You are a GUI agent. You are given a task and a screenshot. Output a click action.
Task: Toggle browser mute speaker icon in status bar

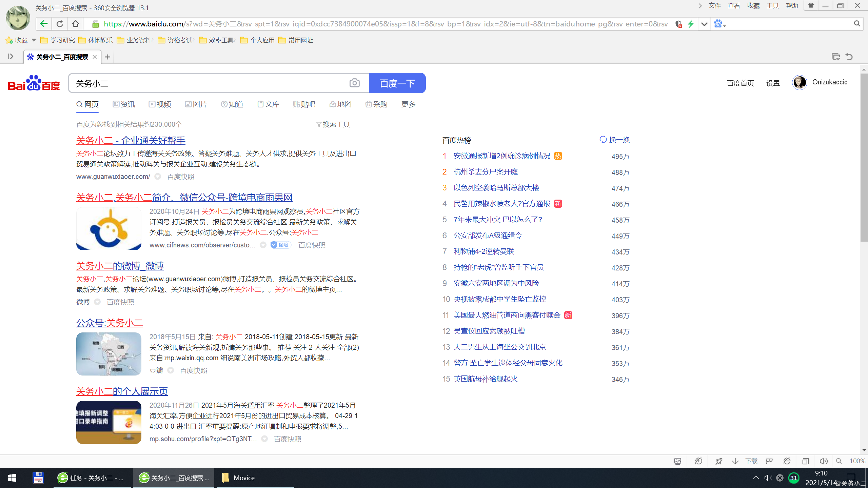click(823, 461)
